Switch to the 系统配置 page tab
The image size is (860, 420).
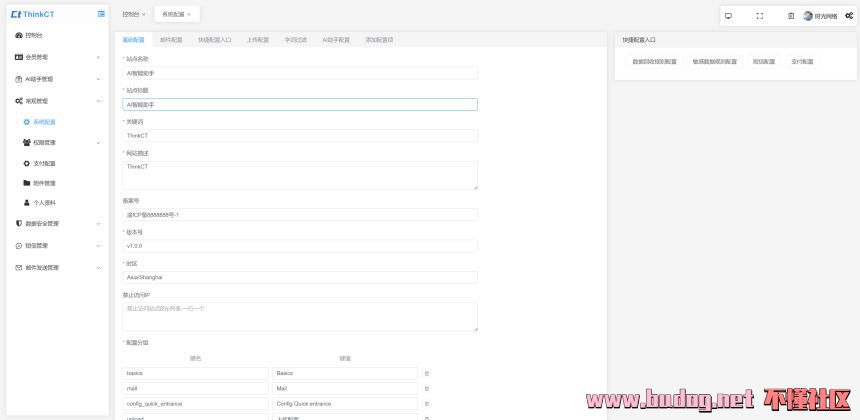pyautogui.click(x=173, y=15)
